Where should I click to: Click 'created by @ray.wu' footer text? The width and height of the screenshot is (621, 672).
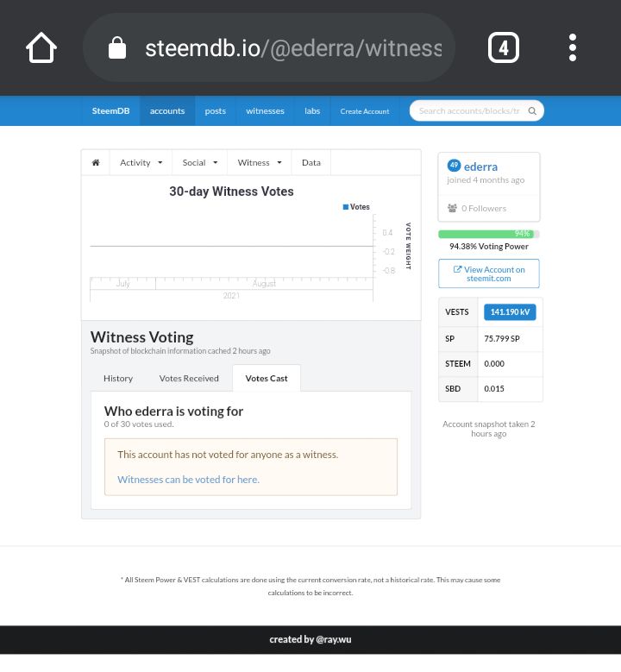[x=310, y=639]
